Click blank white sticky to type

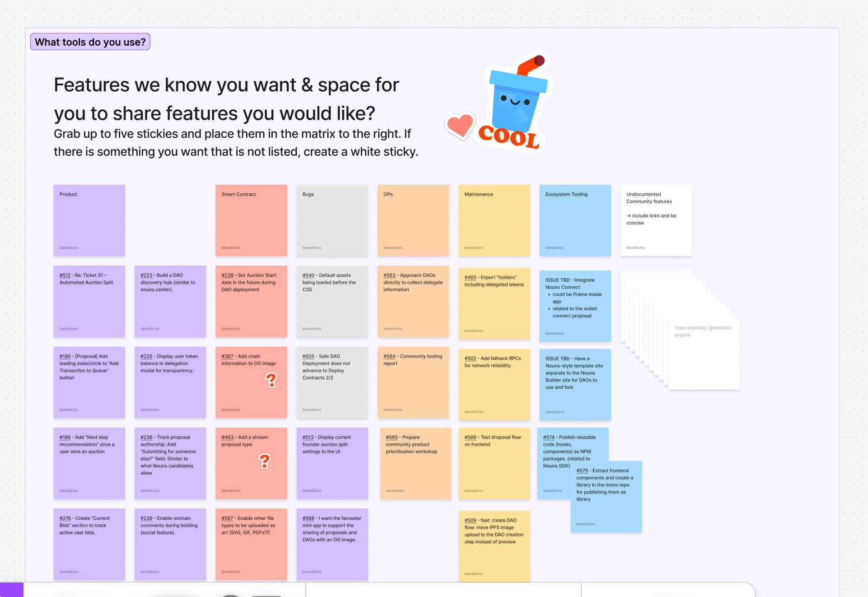click(703, 354)
